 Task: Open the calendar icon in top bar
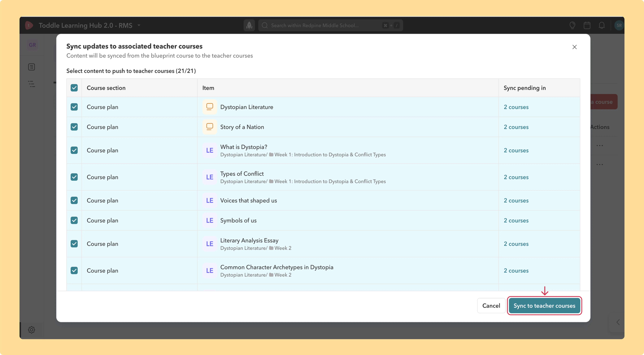coord(587,25)
